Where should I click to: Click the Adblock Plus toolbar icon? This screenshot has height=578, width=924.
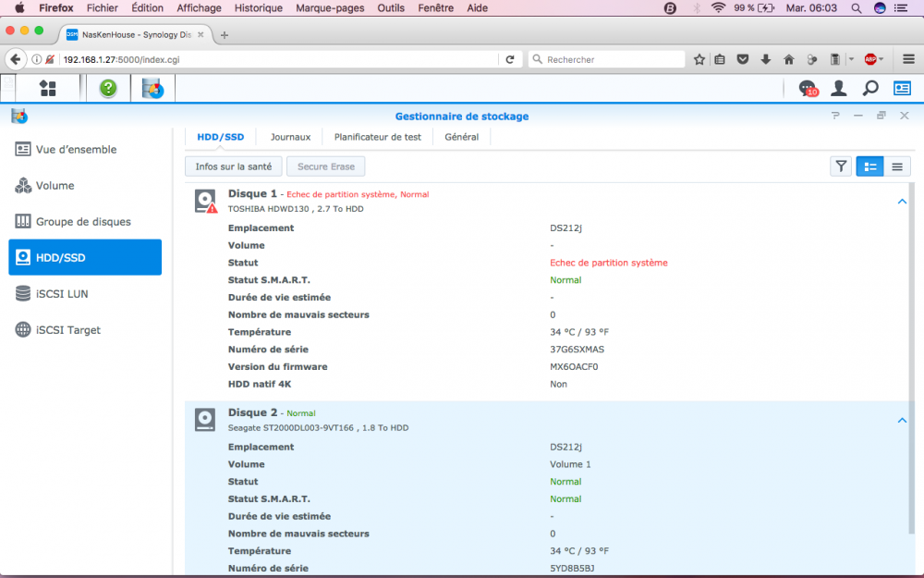pos(869,59)
